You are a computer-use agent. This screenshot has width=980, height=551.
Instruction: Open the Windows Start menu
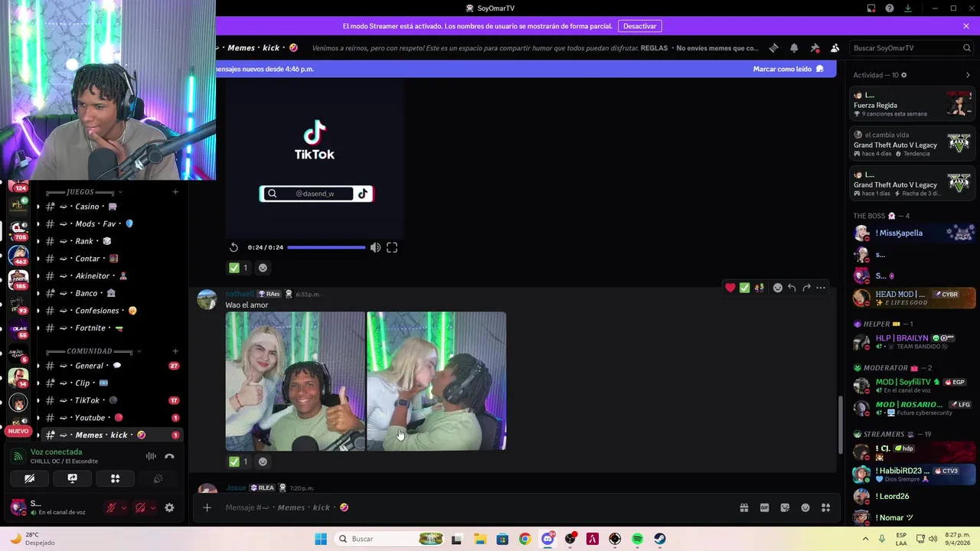[321, 539]
